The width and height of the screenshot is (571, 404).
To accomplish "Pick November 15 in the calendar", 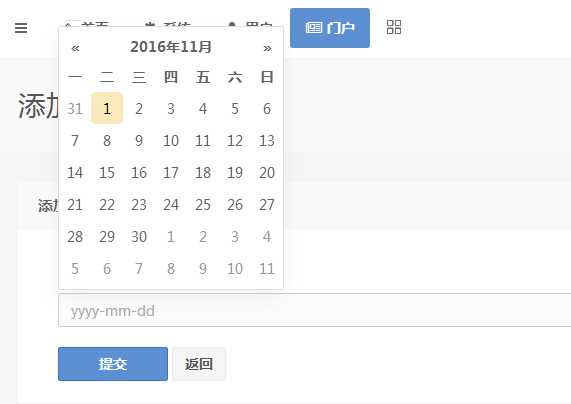I will 107,172.
